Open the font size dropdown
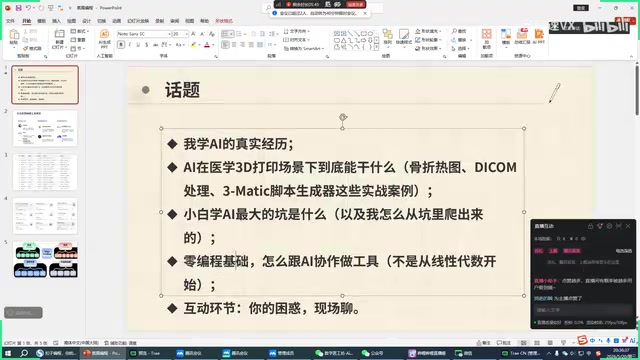Viewport: 640px width, 360px height. (x=187, y=34)
